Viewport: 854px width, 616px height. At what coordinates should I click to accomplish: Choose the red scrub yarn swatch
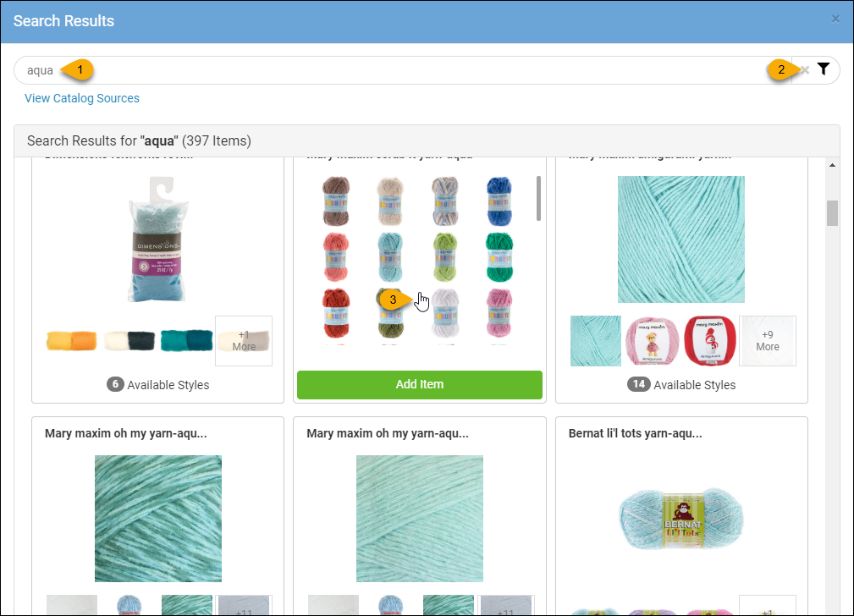click(x=336, y=312)
